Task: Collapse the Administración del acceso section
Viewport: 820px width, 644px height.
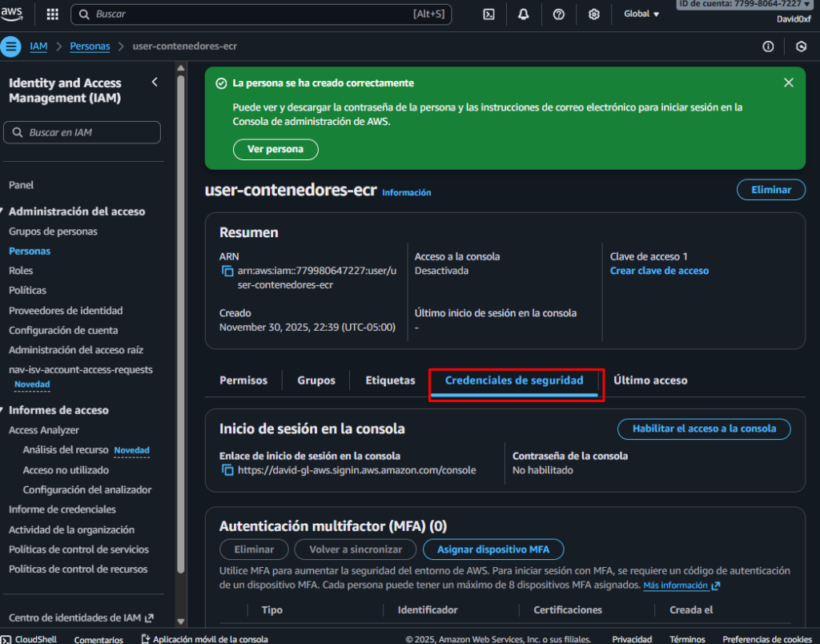Action: [4, 211]
